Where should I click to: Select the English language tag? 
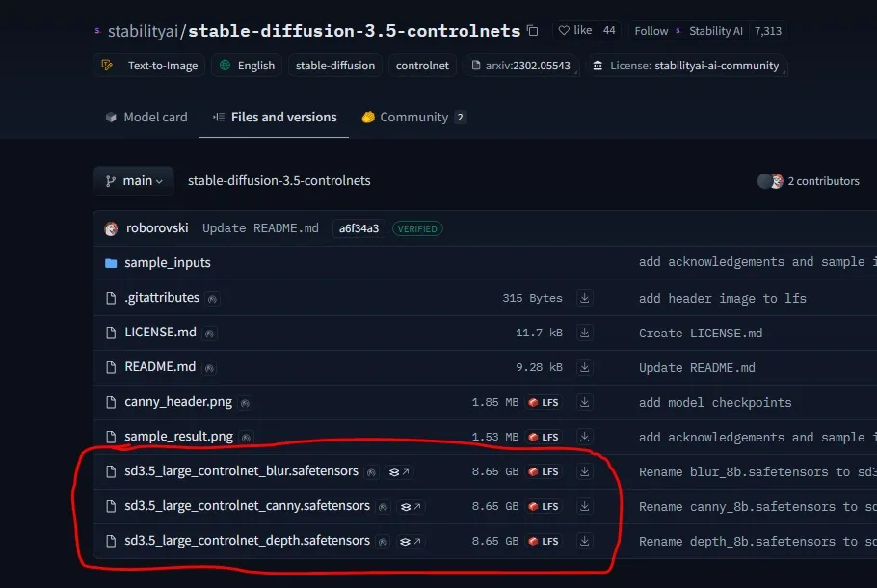point(247,66)
